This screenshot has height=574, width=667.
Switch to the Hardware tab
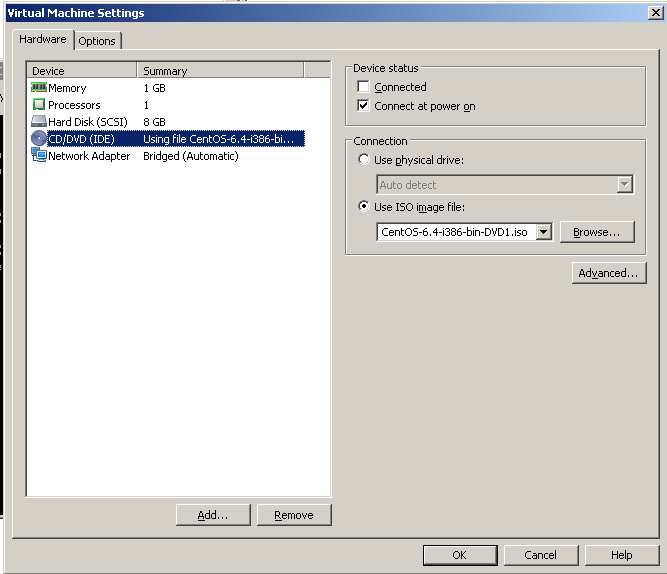(43, 39)
